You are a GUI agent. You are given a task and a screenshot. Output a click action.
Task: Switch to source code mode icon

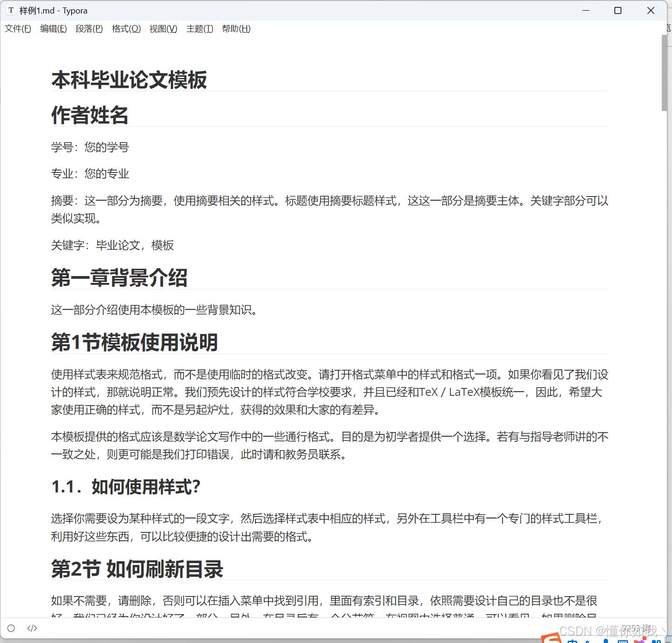coord(32,628)
